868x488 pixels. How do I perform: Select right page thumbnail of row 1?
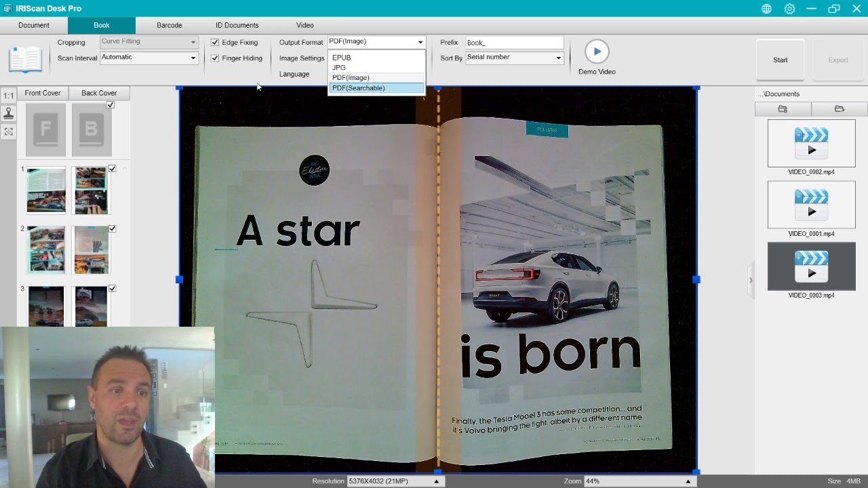92,190
